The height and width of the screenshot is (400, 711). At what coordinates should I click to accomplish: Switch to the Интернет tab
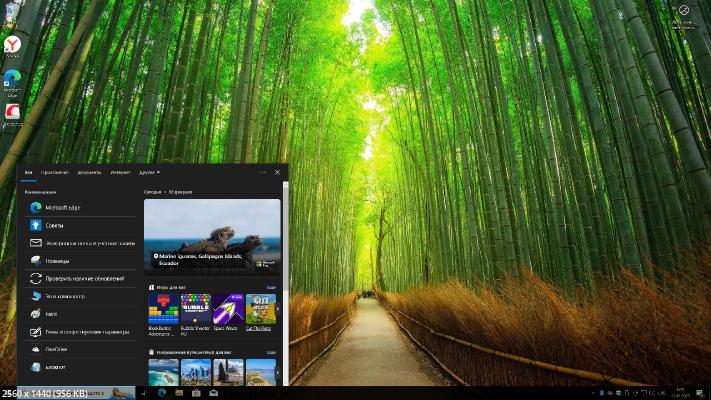(x=120, y=172)
